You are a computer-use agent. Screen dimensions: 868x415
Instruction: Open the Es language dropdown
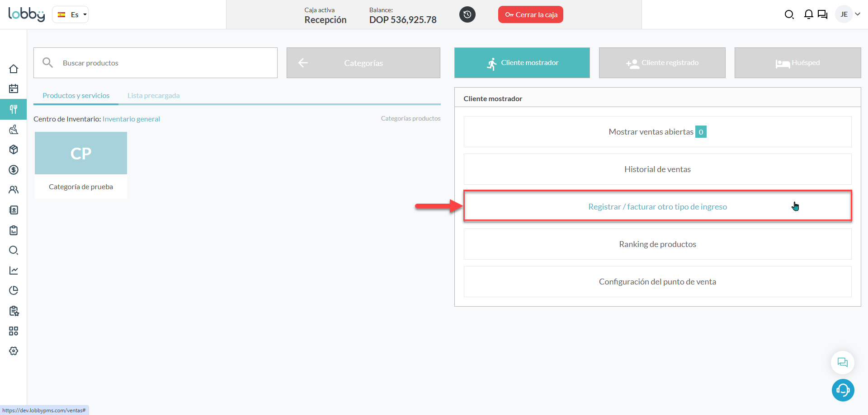[71, 14]
